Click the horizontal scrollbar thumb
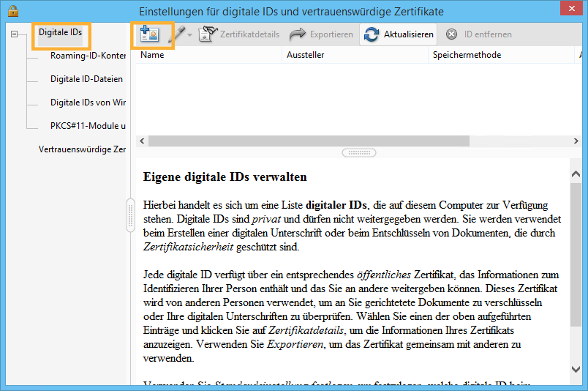 click(309, 141)
